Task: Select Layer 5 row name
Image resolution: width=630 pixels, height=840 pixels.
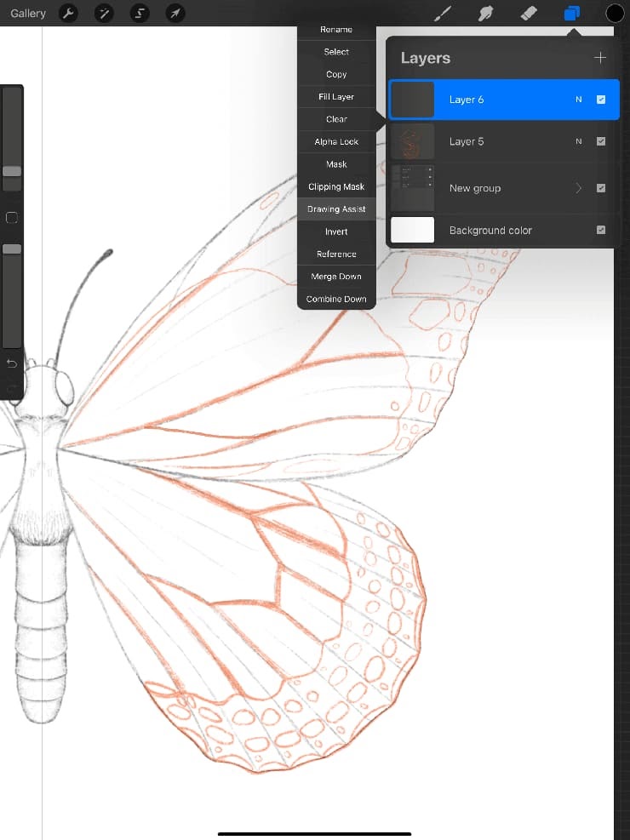Action: pyautogui.click(x=466, y=141)
